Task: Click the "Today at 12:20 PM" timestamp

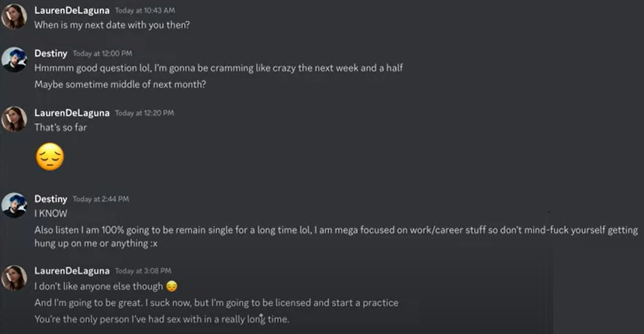Action: pos(144,113)
